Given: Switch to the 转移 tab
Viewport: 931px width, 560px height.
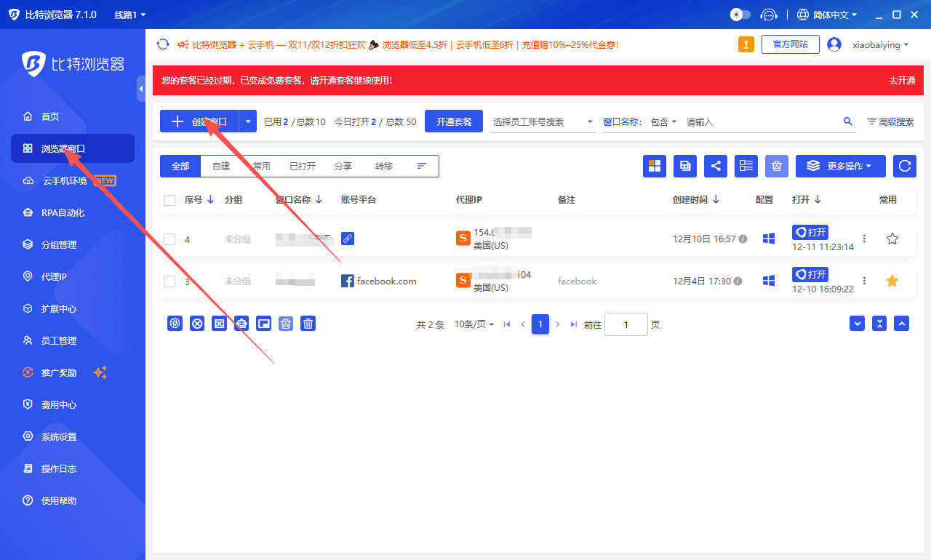Looking at the screenshot, I should coord(384,166).
